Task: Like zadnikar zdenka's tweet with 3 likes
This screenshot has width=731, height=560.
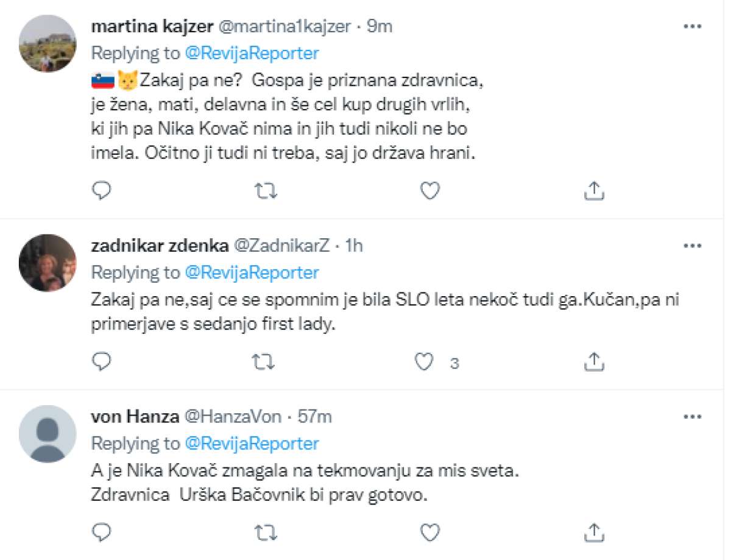Action: point(424,363)
